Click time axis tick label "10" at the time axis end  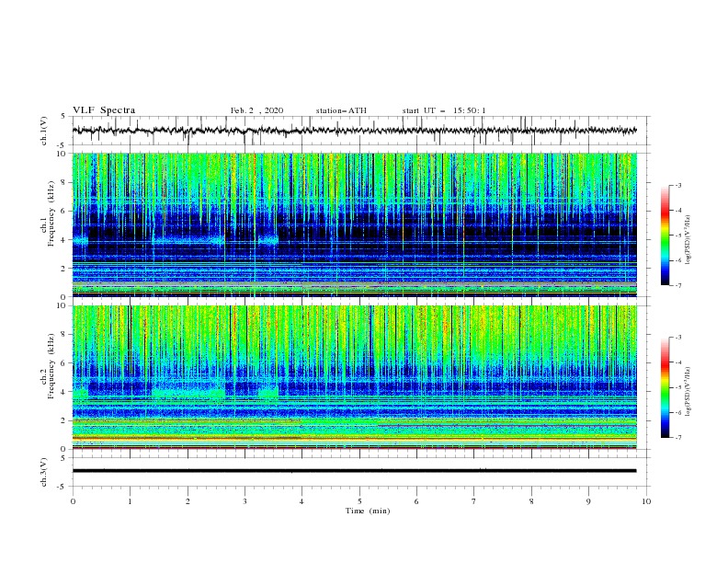646,501
